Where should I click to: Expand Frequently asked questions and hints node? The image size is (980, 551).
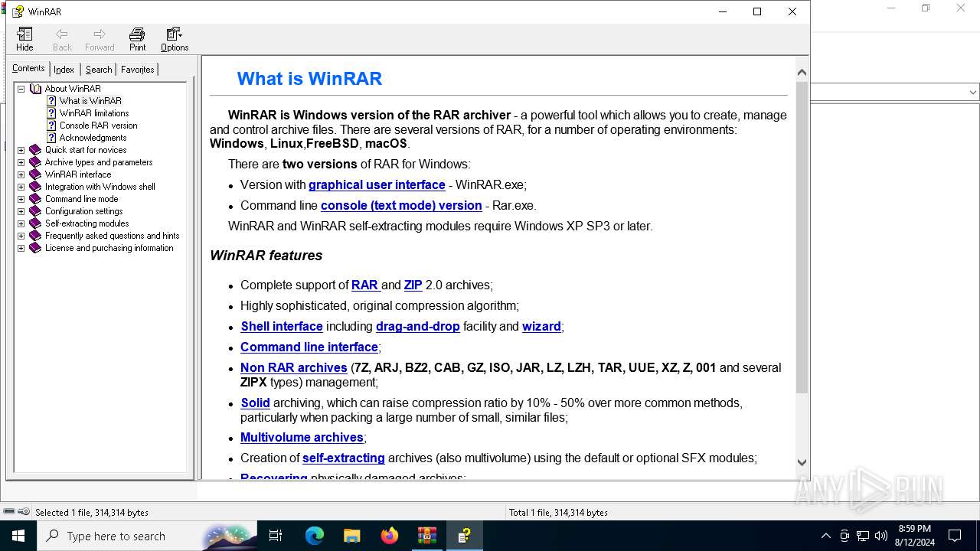coord(21,236)
